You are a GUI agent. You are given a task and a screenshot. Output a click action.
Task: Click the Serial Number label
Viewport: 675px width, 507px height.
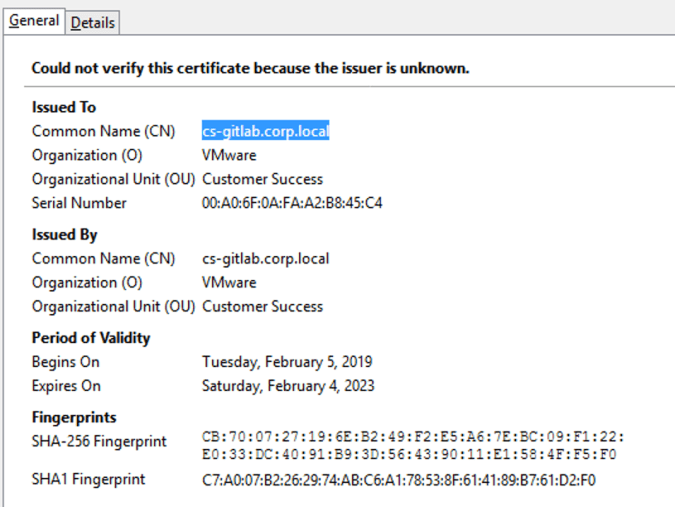tap(79, 203)
